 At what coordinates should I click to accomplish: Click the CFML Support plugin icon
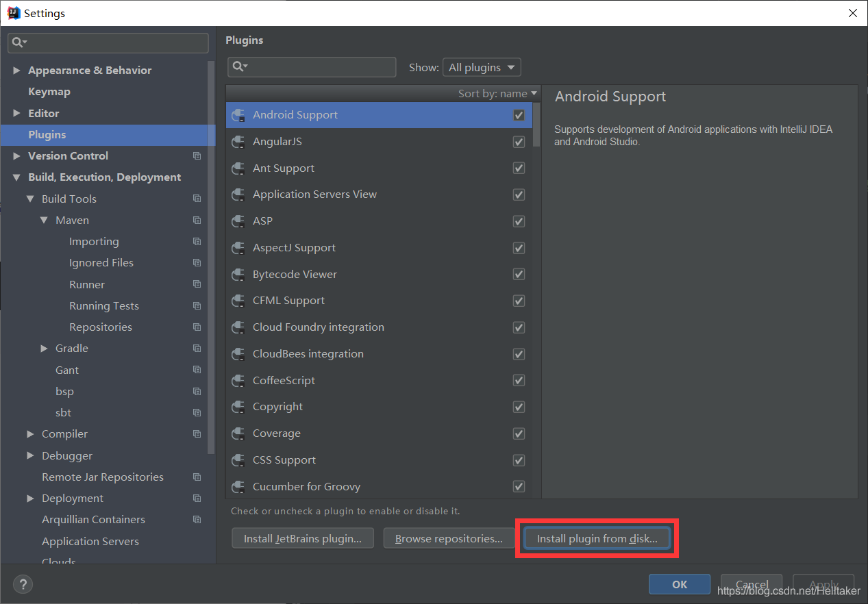[x=238, y=301]
